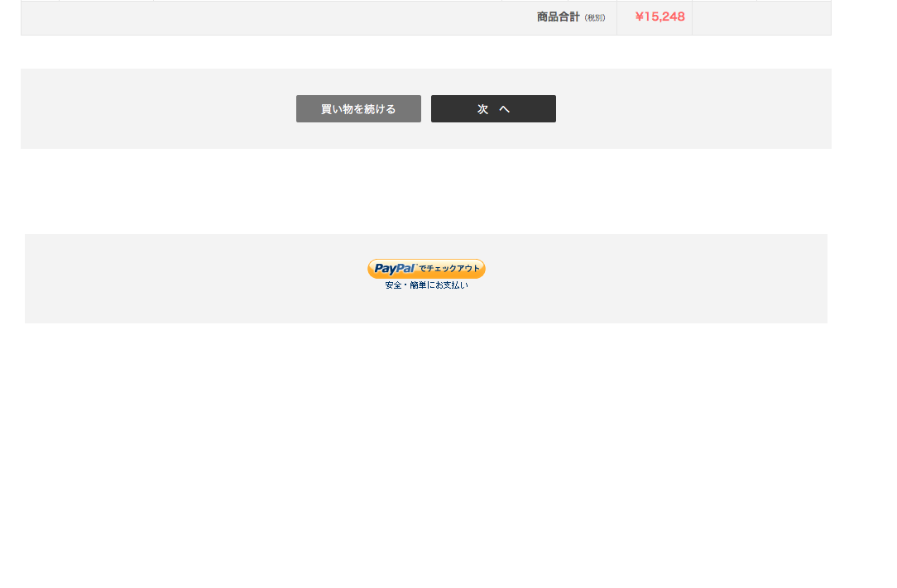Image resolution: width=897 pixels, height=588 pixels.
Task: Click the white gap between total row and button panel
Action: [426, 52]
